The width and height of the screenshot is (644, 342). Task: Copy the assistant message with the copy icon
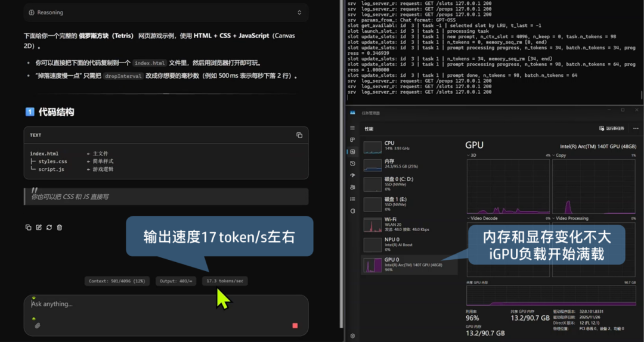point(29,228)
